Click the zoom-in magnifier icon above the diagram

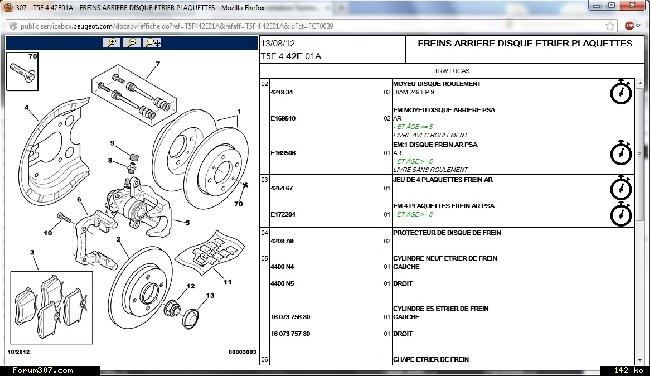coord(112,43)
